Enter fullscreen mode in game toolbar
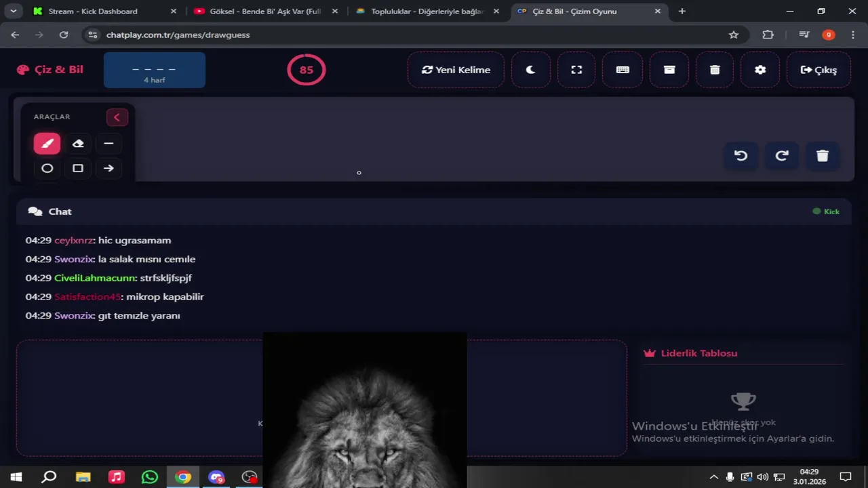The width and height of the screenshot is (868, 488). (576, 70)
